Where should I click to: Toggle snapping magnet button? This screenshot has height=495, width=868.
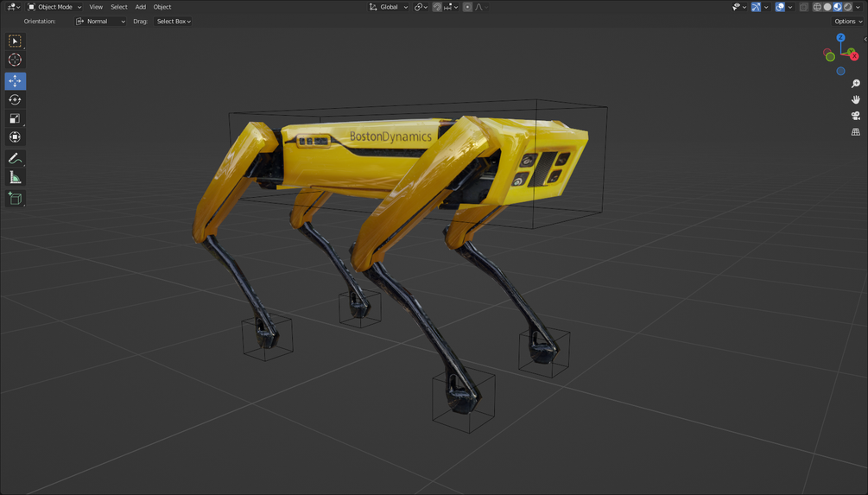click(437, 7)
